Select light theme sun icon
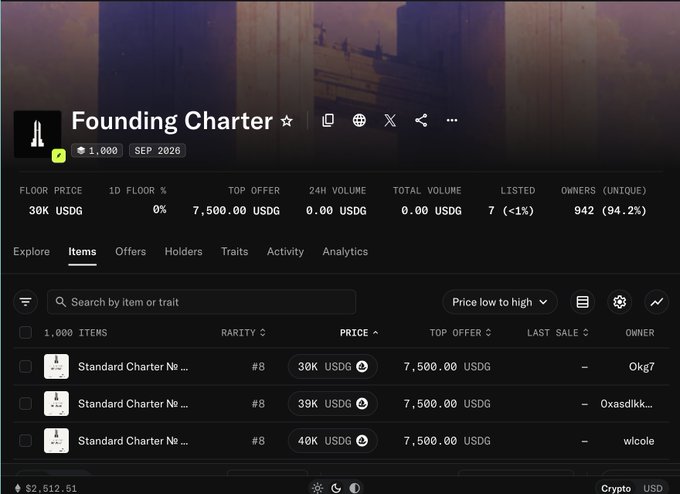Image resolution: width=680 pixels, height=494 pixels. tap(317, 488)
